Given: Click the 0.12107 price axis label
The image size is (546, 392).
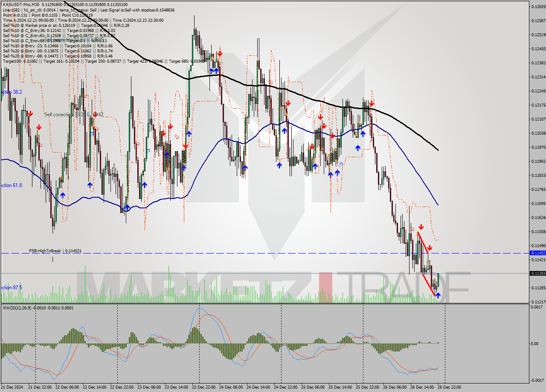Looking at the screenshot, I should coord(538,119).
